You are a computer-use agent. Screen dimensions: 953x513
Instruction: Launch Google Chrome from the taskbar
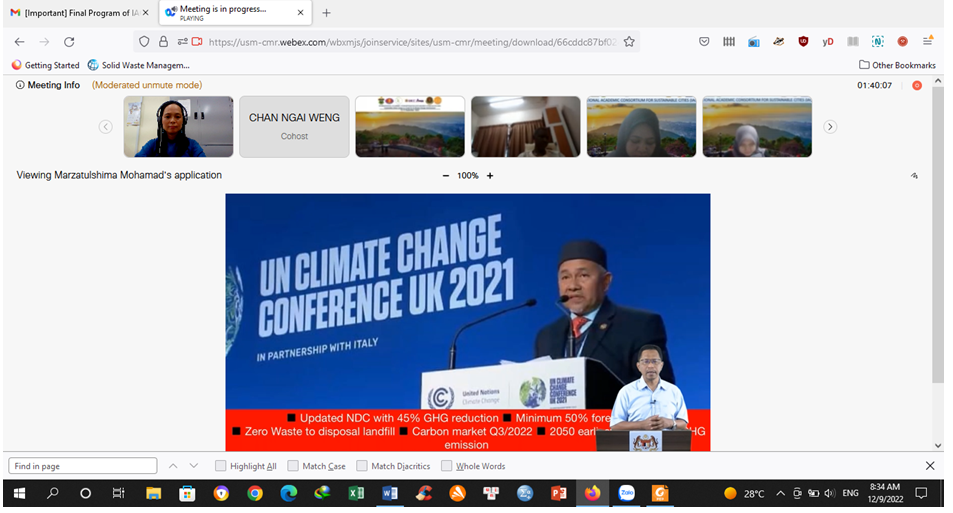255,494
